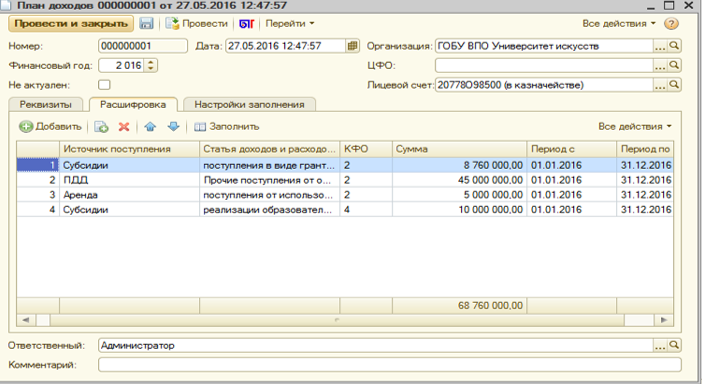This screenshot has width=702, height=384.
Task: Click ellipsis select button for Организация
Action: 660,46
